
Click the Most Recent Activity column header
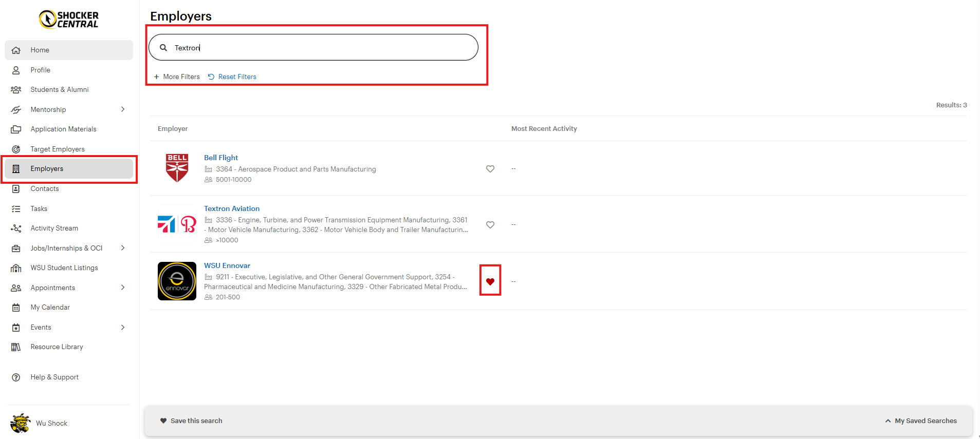pyautogui.click(x=544, y=129)
